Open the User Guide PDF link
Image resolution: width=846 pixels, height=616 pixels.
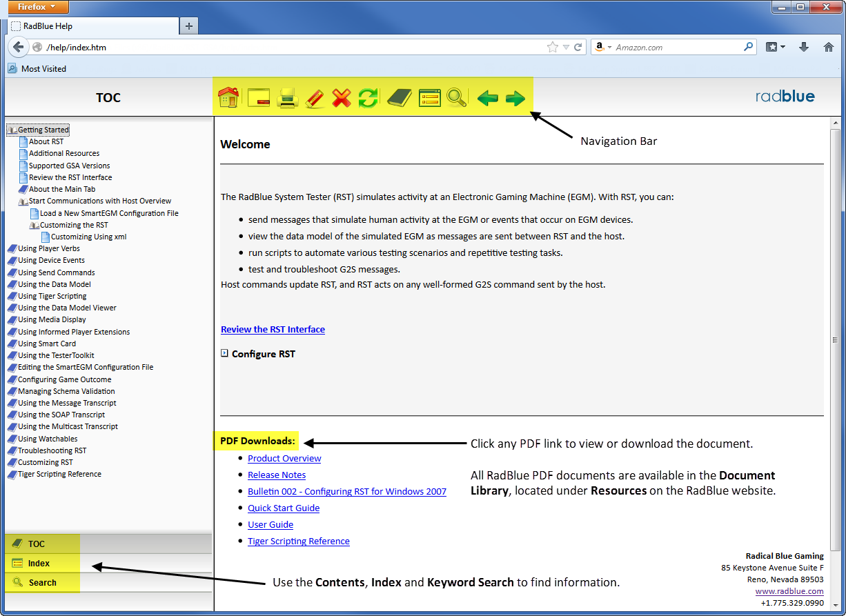coord(270,524)
